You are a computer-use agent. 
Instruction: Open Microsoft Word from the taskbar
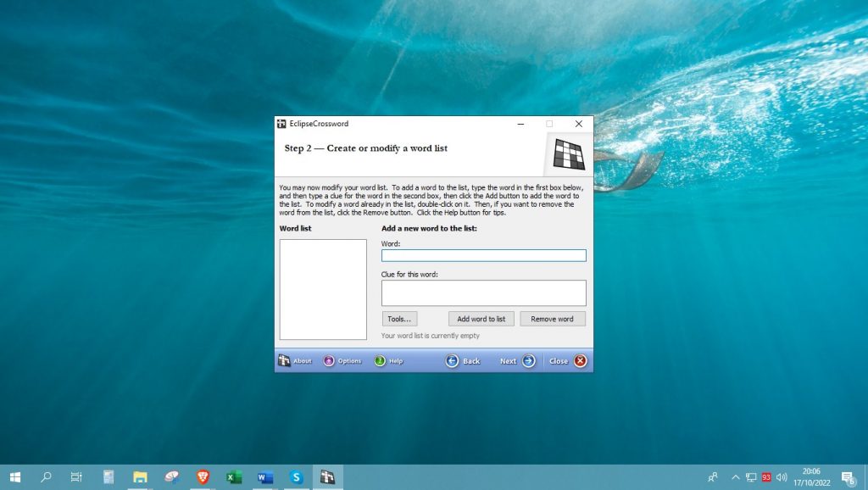(x=265, y=477)
